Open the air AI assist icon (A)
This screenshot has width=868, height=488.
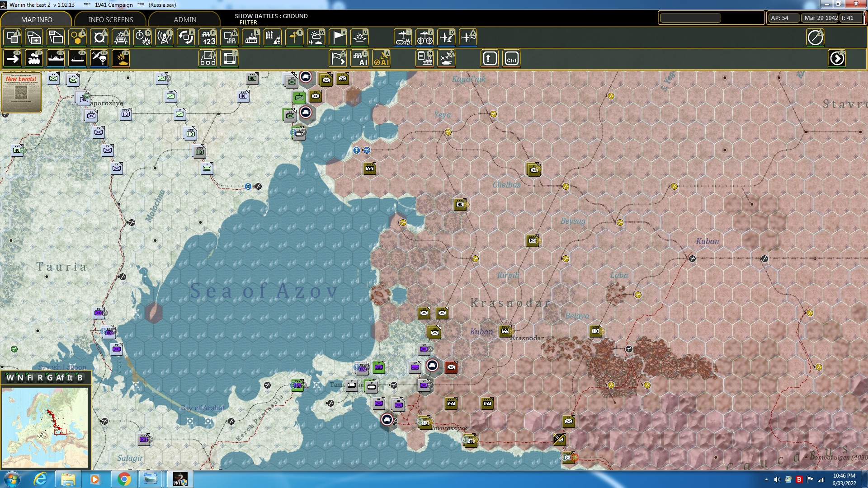(382, 58)
